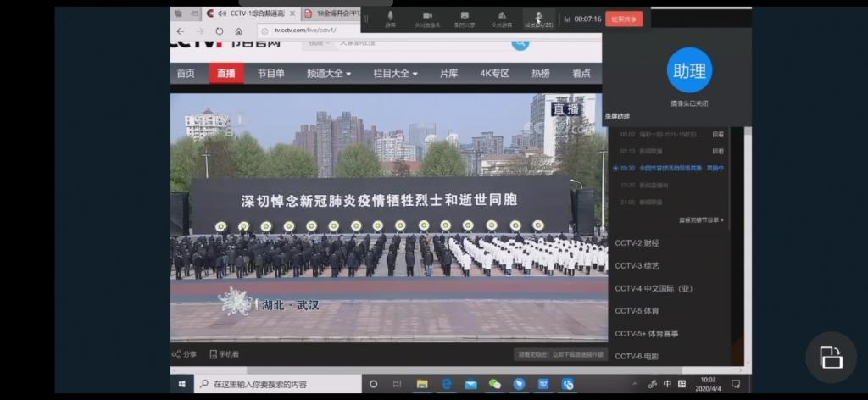Open 手机看 mobile viewing icon
Screen dimensions: 868x400
[225, 354]
